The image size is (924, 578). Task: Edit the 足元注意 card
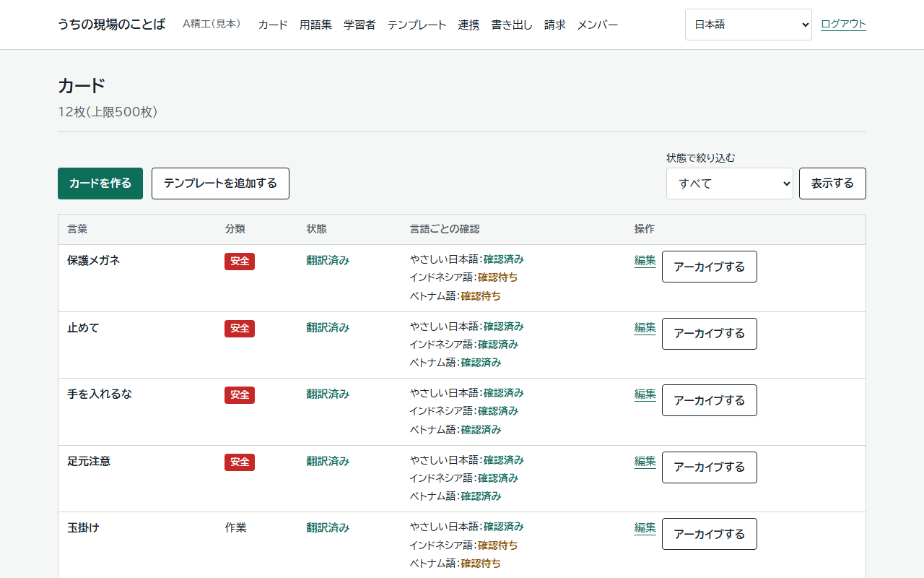tap(645, 461)
